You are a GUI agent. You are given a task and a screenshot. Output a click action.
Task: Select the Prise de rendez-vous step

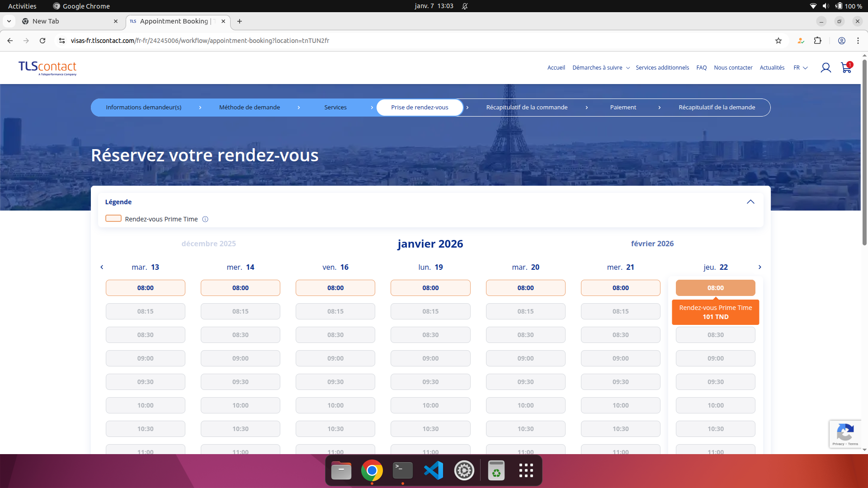click(x=420, y=108)
